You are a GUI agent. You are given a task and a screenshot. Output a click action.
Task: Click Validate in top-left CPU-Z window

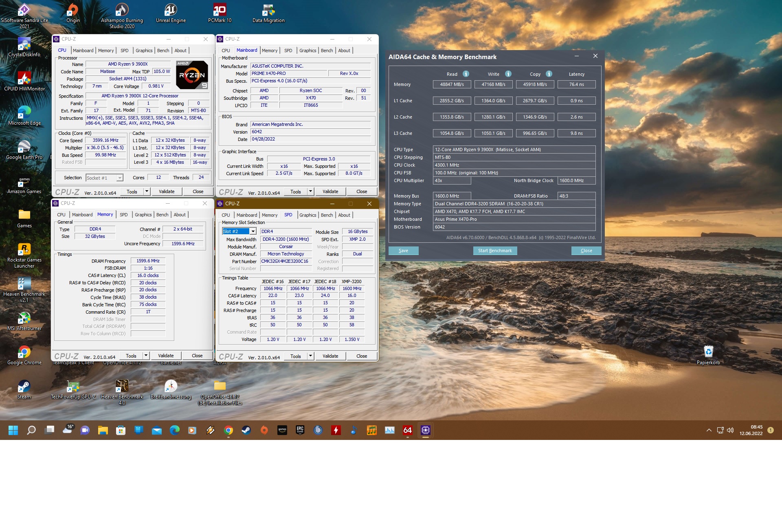(167, 191)
